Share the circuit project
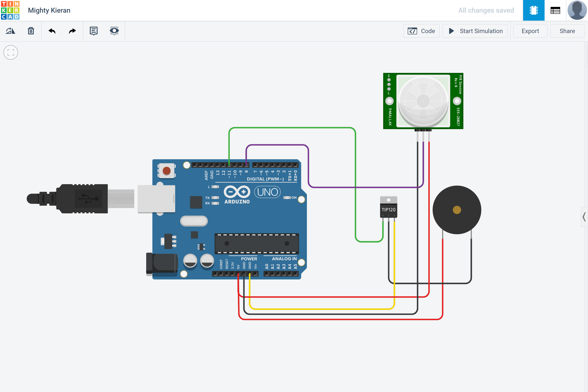 click(567, 31)
